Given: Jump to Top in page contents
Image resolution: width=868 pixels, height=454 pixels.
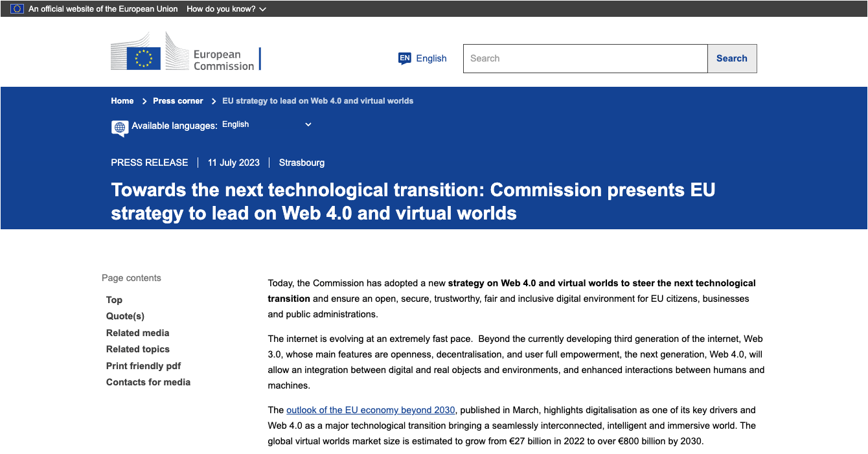Looking at the screenshot, I should click(x=114, y=300).
